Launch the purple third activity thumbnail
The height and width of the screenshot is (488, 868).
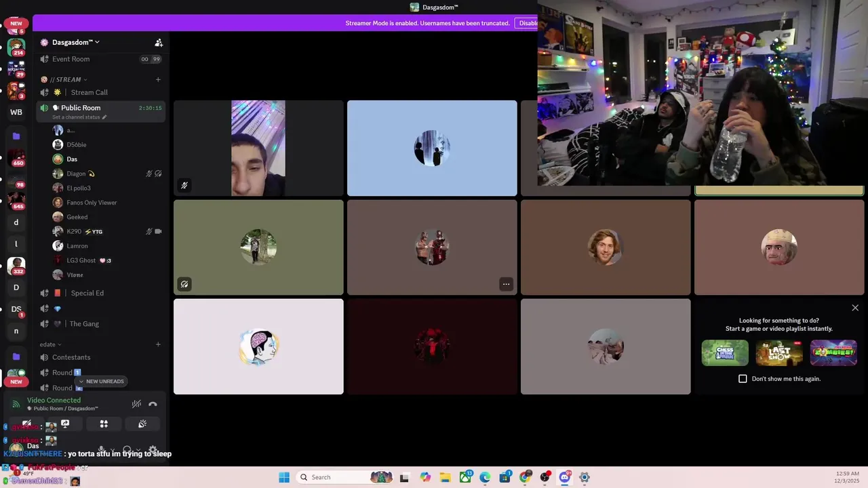(833, 352)
